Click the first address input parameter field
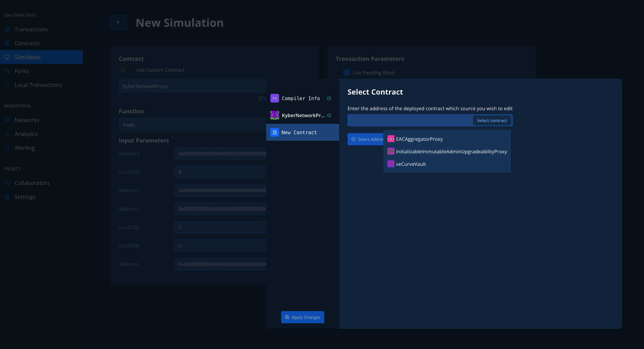This screenshot has width=644, height=349. click(x=221, y=154)
